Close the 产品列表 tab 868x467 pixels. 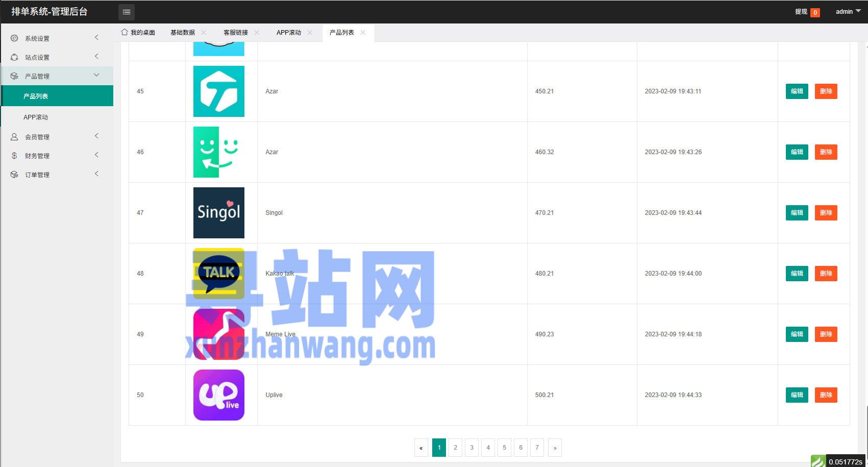click(363, 32)
